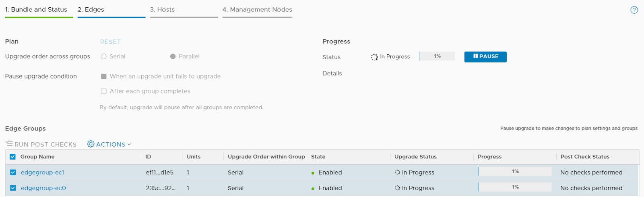Image resolution: width=644 pixels, height=197 pixels.
Task: Open the help question mark icon
Action: click(x=634, y=10)
